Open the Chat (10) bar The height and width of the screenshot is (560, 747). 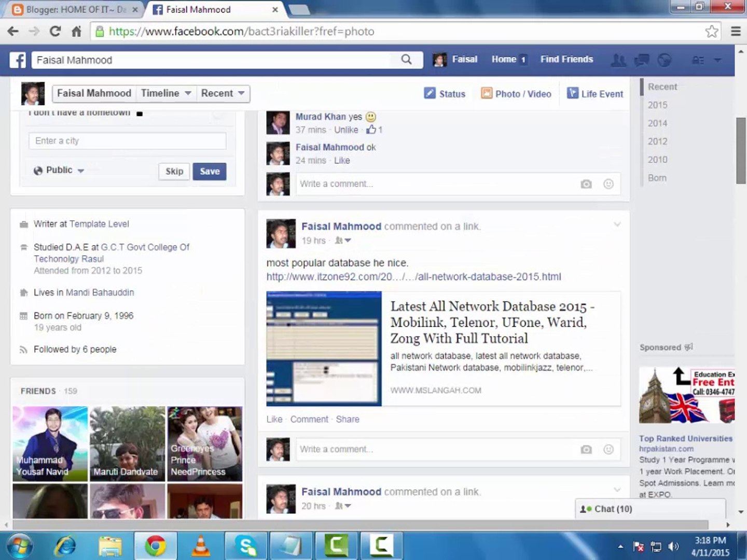coord(651,509)
